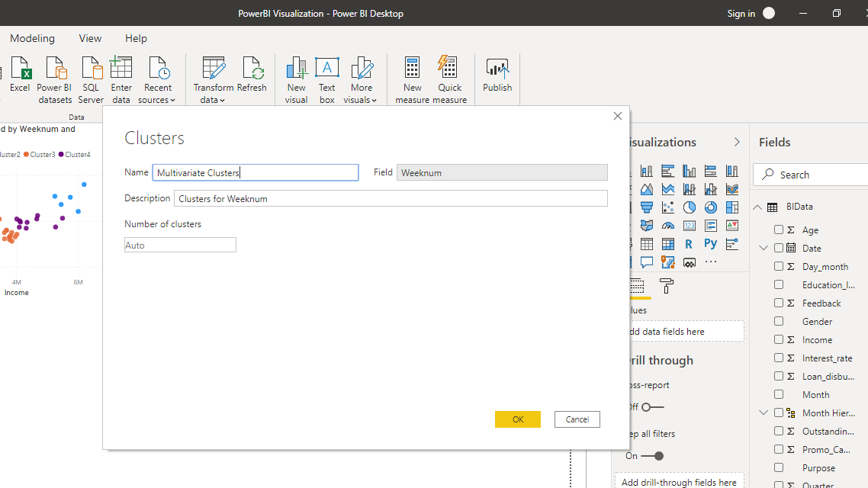This screenshot has width=868, height=488.
Task: Add the Q&A visual
Action: (647, 262)
